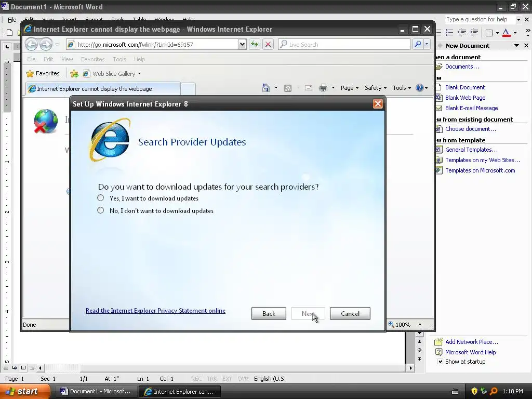This screenshot has width=532, height=399.
Task: Click the Read Mail envelope icon
Action: tap(309, 88)
